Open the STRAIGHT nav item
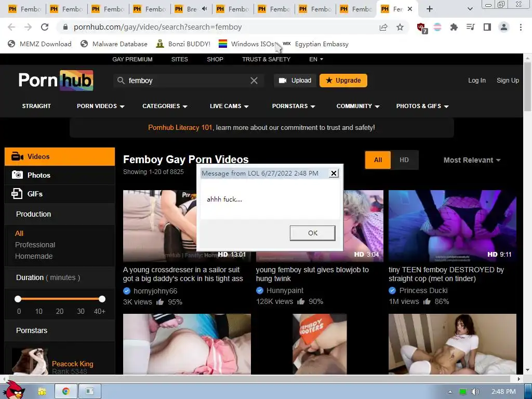 pos(36,106)
